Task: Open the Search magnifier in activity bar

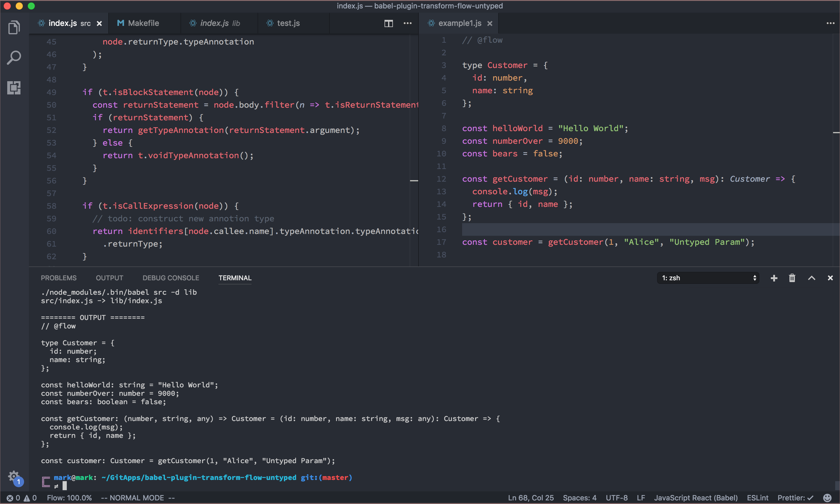Action: pyautogui.click(x=14, y=58)
